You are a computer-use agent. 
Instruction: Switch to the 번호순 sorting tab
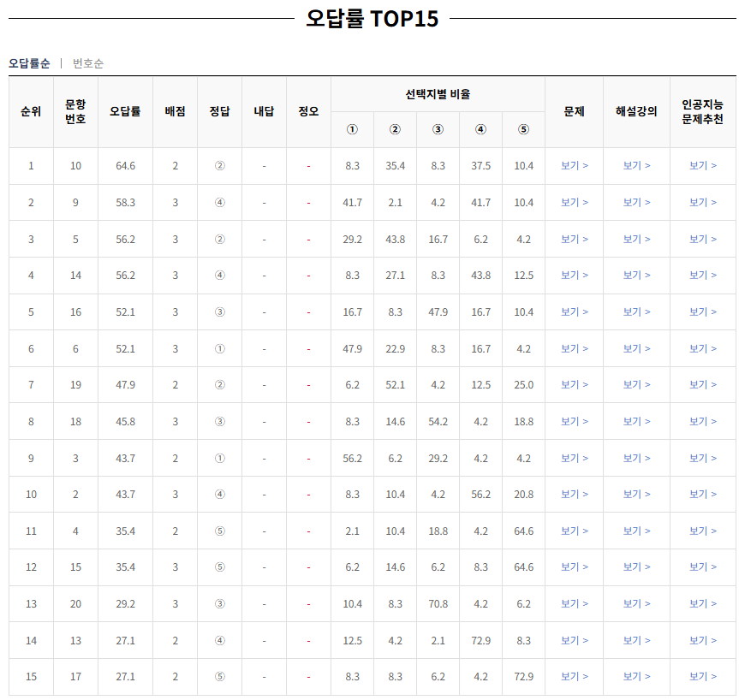(x=88, y=63)
